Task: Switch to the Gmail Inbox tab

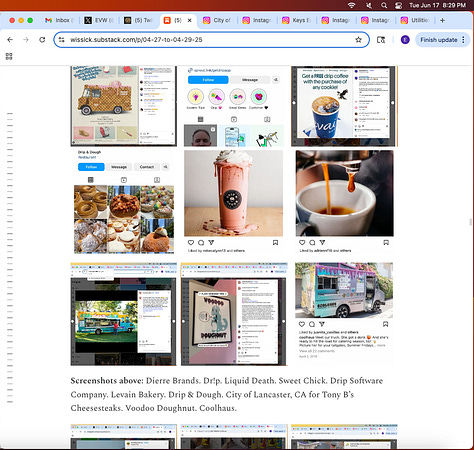Action: [x=59, y=20]
